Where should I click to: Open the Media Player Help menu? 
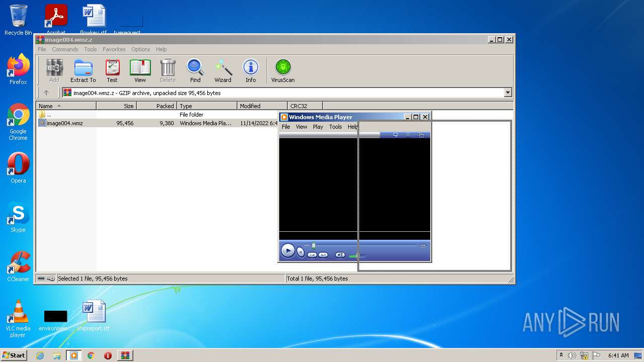[x=353, y=127]
